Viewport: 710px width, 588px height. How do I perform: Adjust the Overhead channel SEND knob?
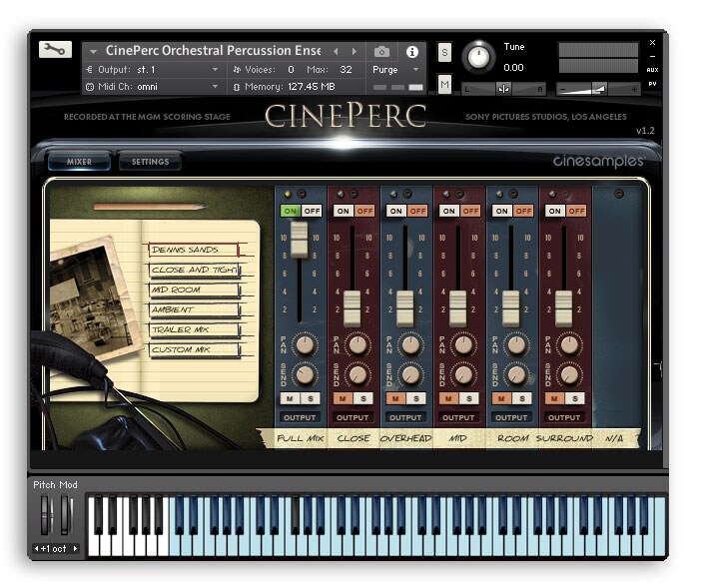[410, 374]
